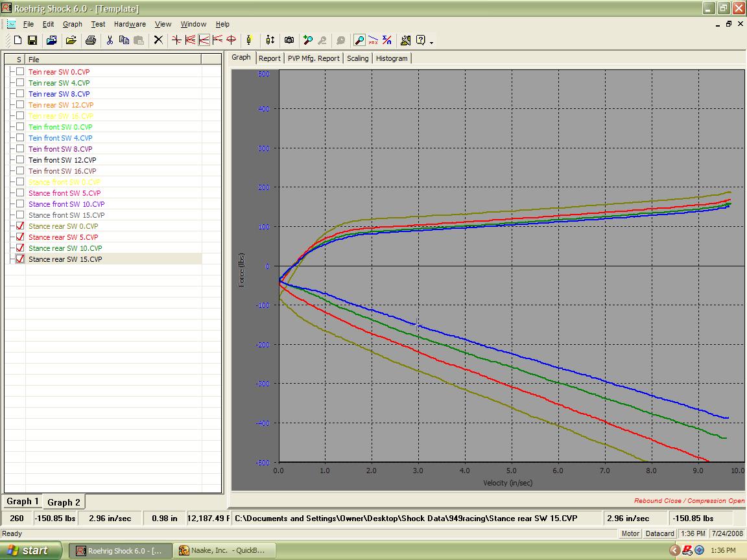The height and width of the screenshot is (560, 747).
Task: Click the Cut scissors icon
Action: tap(110, 40)
